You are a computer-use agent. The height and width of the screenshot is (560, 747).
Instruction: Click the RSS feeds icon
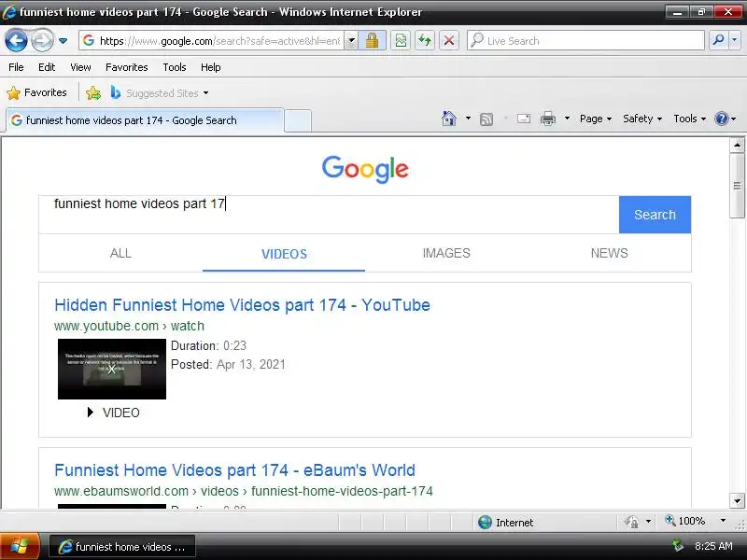486,119
